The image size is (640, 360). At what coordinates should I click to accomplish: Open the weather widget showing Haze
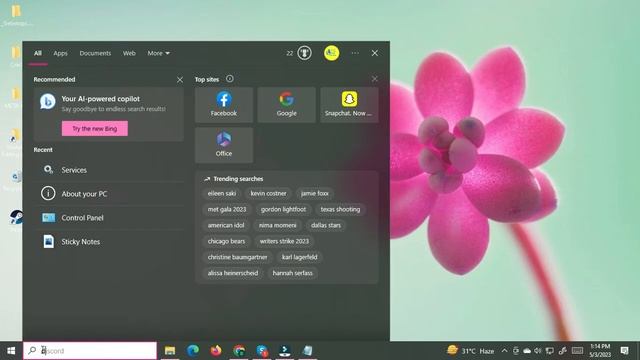[470, 351]
